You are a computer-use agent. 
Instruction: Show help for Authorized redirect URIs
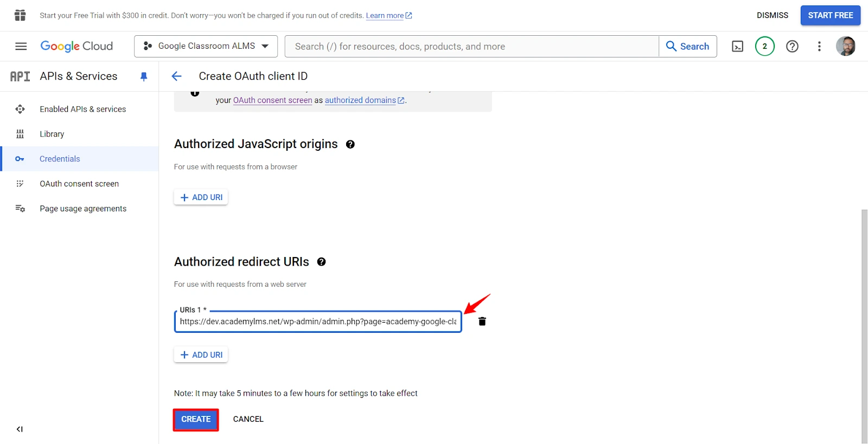(x=322, y=262)
